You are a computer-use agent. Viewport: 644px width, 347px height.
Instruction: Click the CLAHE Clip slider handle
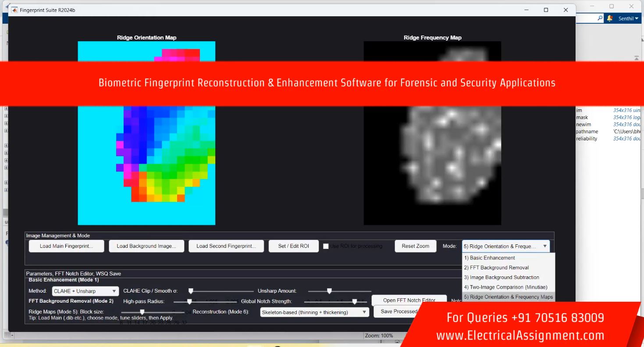click(x=191, y=291)
